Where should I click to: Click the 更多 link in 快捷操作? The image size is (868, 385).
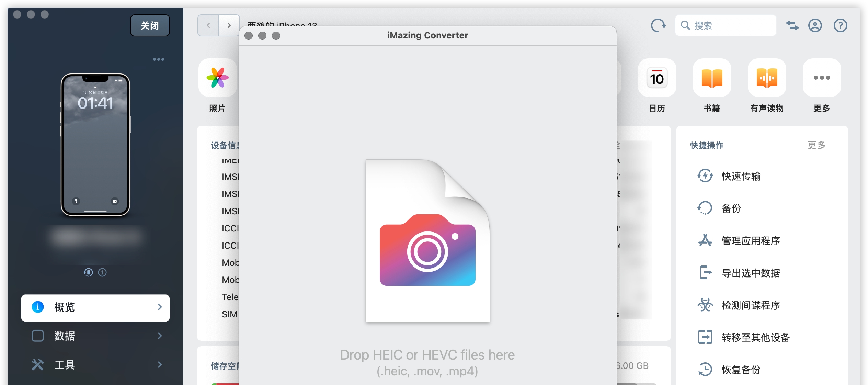(816, 145)
